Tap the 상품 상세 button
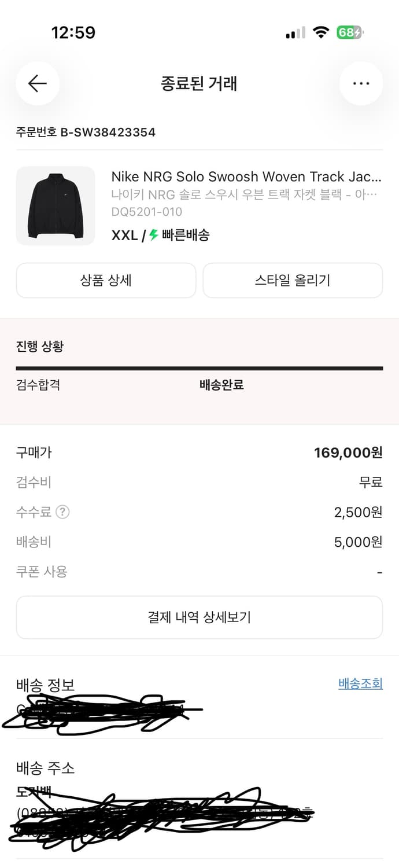The width and height of the screenshot is (399, 868). pyautogui.click(x=106, y=280)
